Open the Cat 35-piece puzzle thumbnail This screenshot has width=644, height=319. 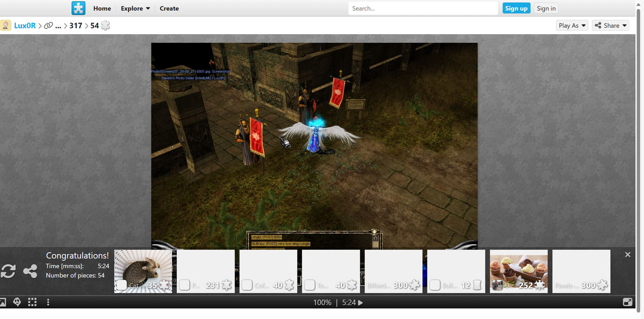tap(143, 271)
